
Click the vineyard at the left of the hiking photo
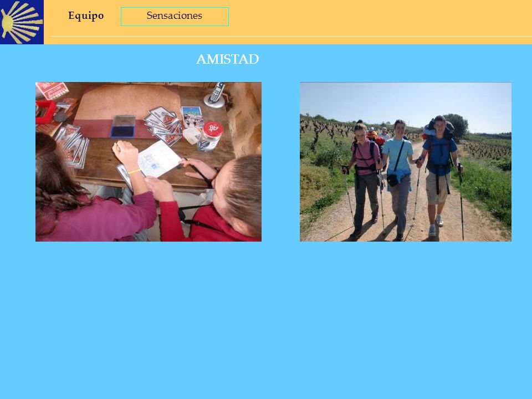326,132
